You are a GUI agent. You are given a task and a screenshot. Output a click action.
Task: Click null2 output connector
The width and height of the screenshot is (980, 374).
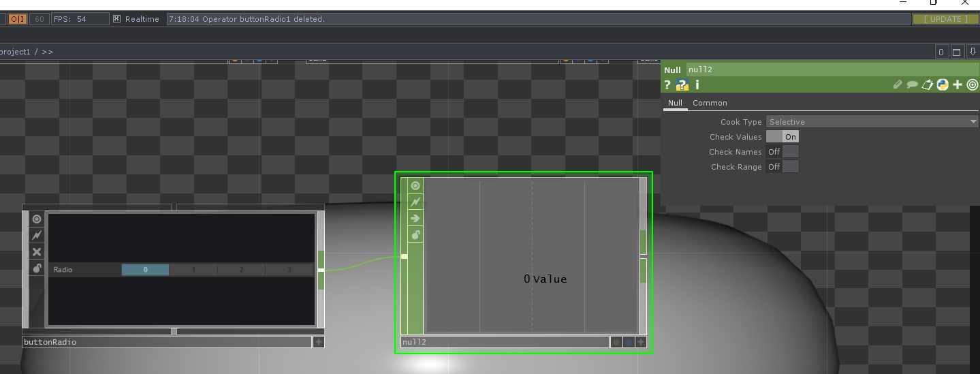[x=643, y=257]
